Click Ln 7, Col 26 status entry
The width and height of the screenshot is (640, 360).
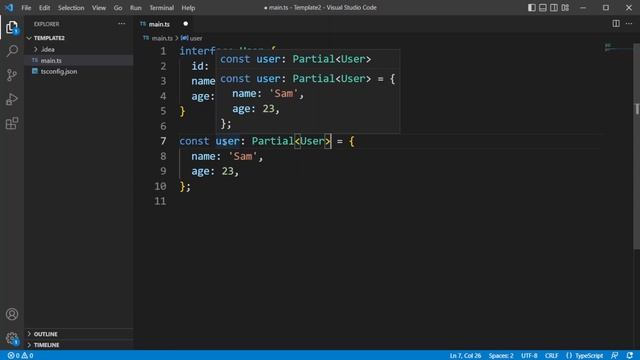point(465,356)
